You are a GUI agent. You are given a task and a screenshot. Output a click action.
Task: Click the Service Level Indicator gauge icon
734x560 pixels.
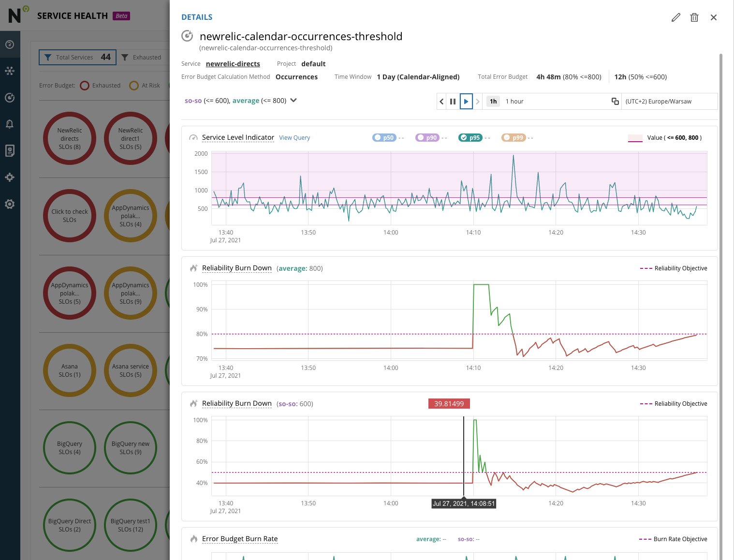(x=193, y=138)
